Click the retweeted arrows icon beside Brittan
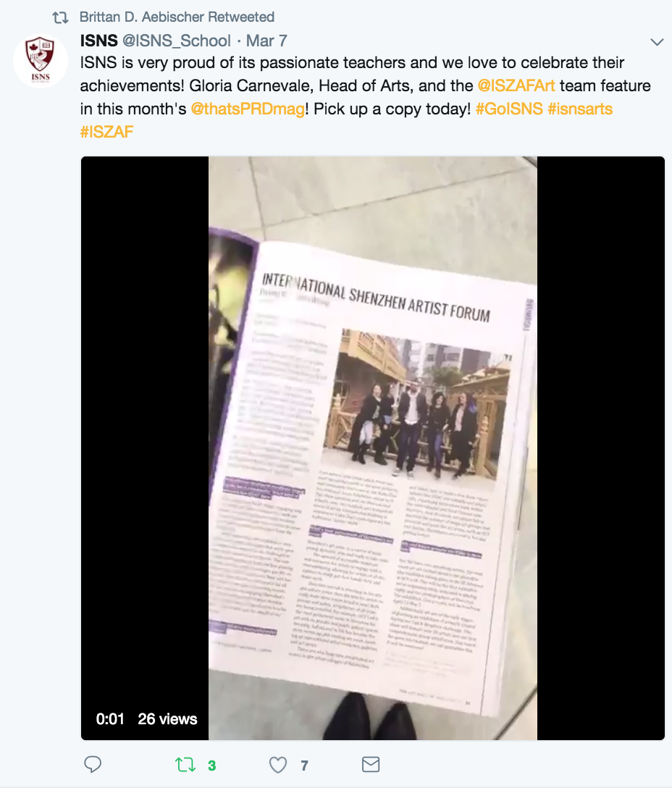672x788 pixels. coord(60,17)
